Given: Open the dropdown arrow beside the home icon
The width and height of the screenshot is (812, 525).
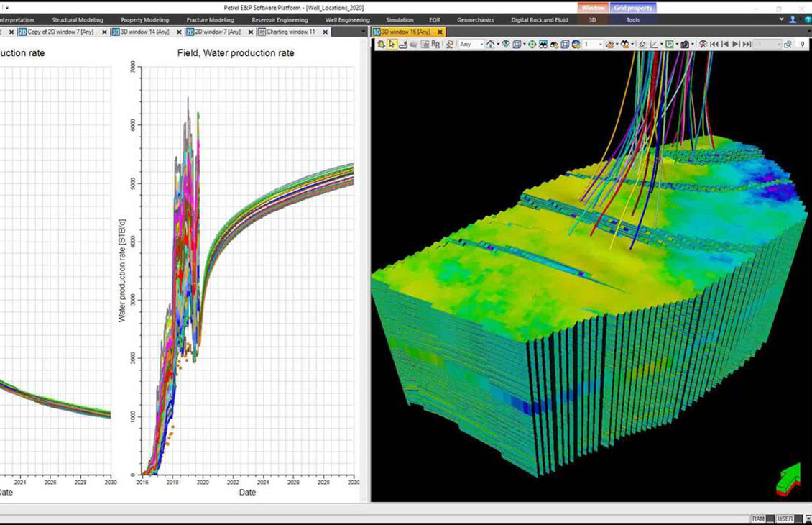Looking at the screenshot, I should [x=497, y=43].
